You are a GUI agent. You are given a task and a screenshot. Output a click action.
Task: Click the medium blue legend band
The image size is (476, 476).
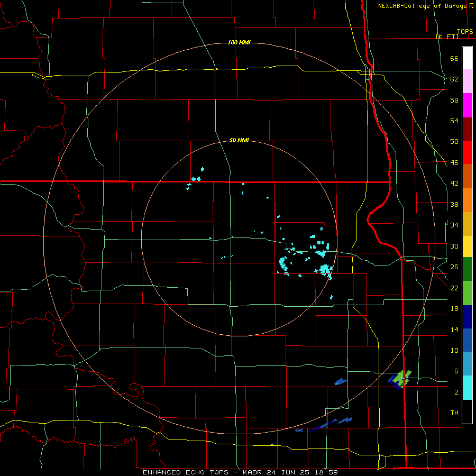pos(467,340)
